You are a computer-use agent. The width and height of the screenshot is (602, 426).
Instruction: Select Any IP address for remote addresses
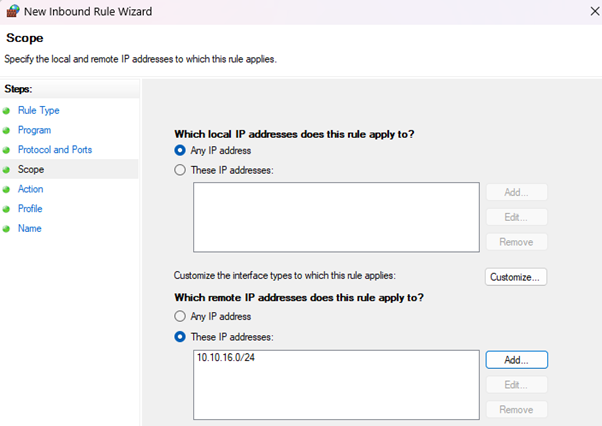(x=180, y=316)
